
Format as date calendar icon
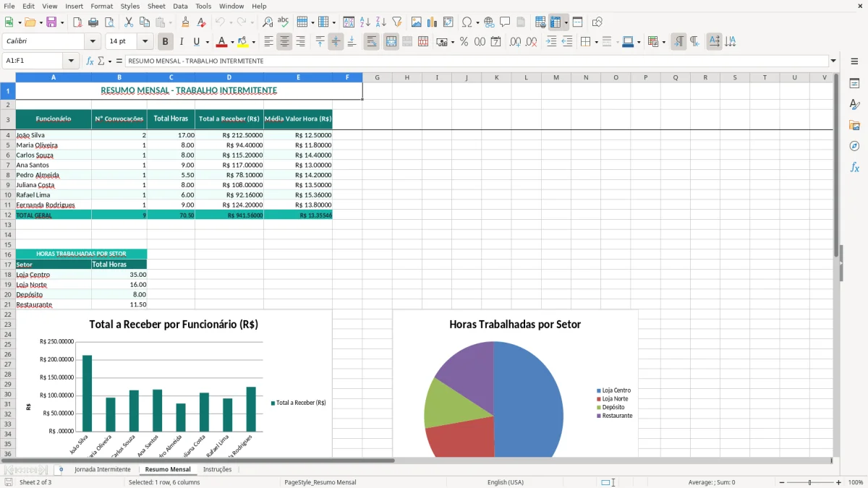[x=496, y=42]
